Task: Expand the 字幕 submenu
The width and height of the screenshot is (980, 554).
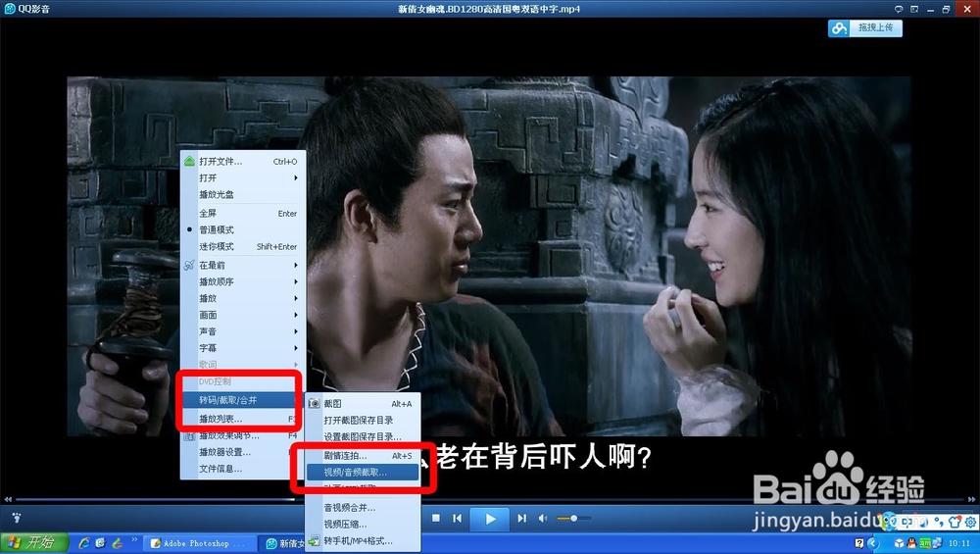Action: point(243,348)
